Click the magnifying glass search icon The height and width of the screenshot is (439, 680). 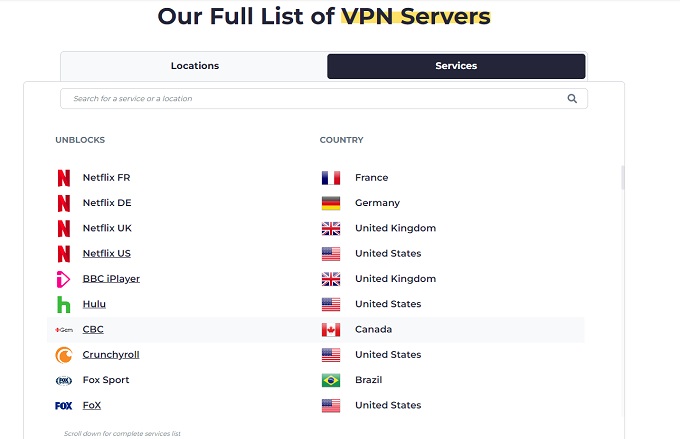coord(572,98)
